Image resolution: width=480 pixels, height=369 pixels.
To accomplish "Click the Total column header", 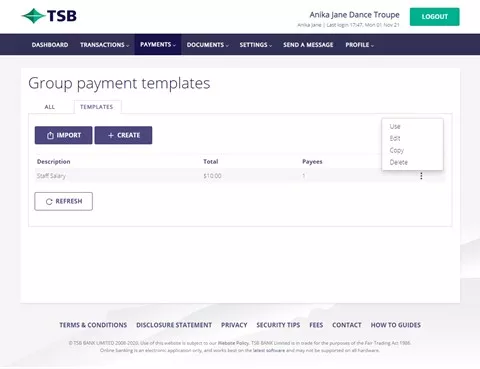I will click(x=211, y=162).
